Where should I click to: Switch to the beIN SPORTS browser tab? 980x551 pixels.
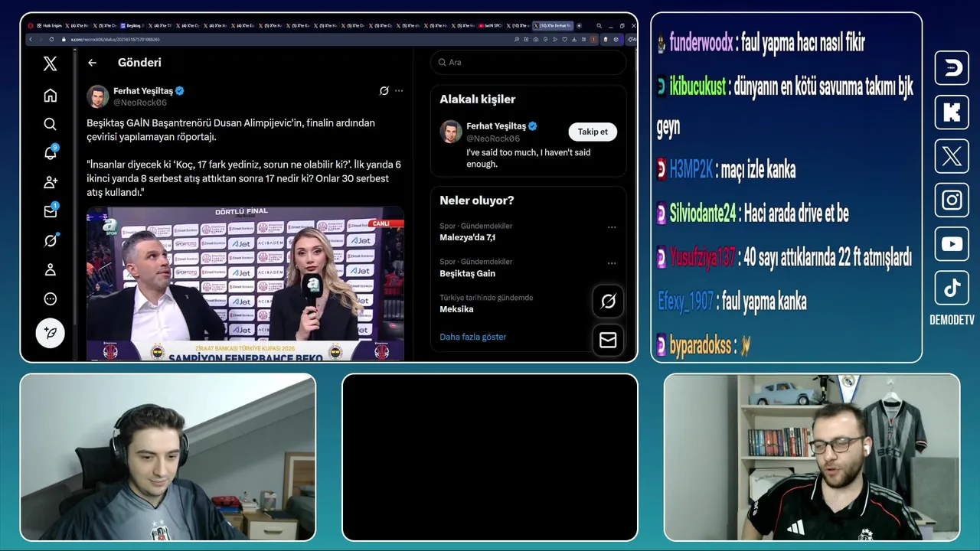(x=489, y=25)
